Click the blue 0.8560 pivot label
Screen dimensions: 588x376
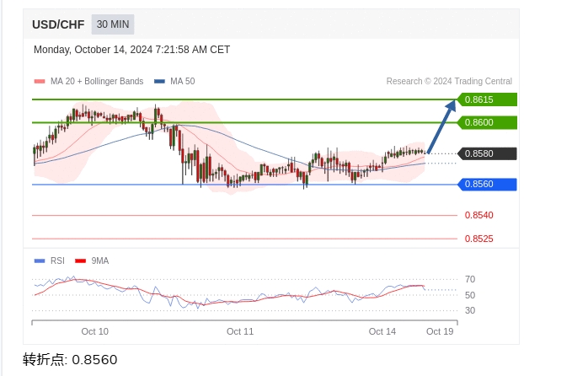pos(487,185)
